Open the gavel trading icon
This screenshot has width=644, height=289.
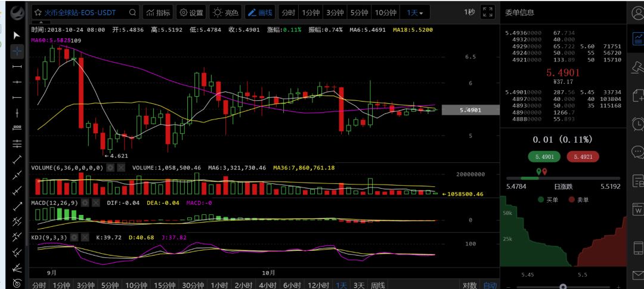point(638,67)
